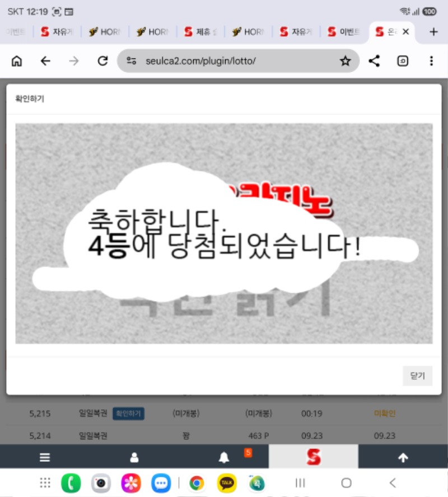Open the KakaoTalk app in the dock
448x497 pixels.
pos(227,483)
